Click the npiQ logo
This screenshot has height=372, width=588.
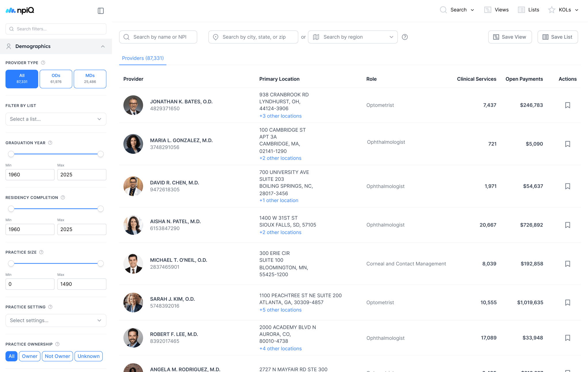click(20, 11)
